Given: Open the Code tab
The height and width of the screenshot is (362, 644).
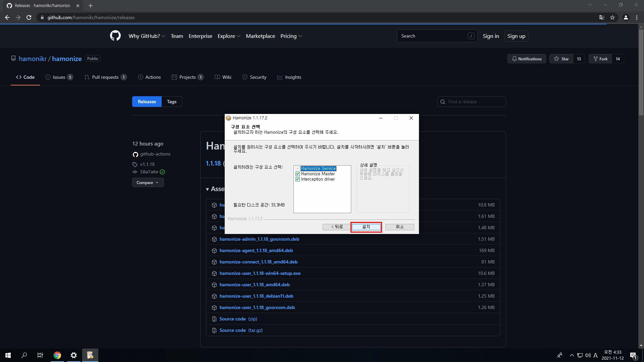Looking at the screenshot, I should (x=25, y=77).
